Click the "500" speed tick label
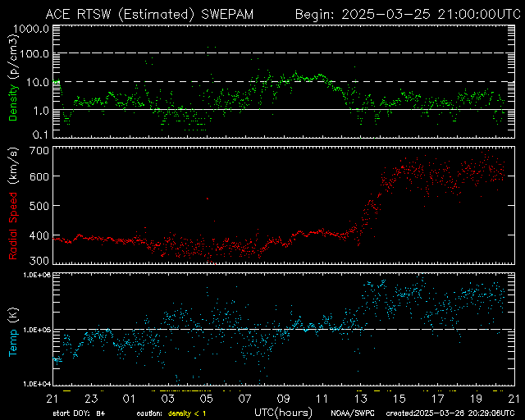The image size is (525, 420). point(39,206)
